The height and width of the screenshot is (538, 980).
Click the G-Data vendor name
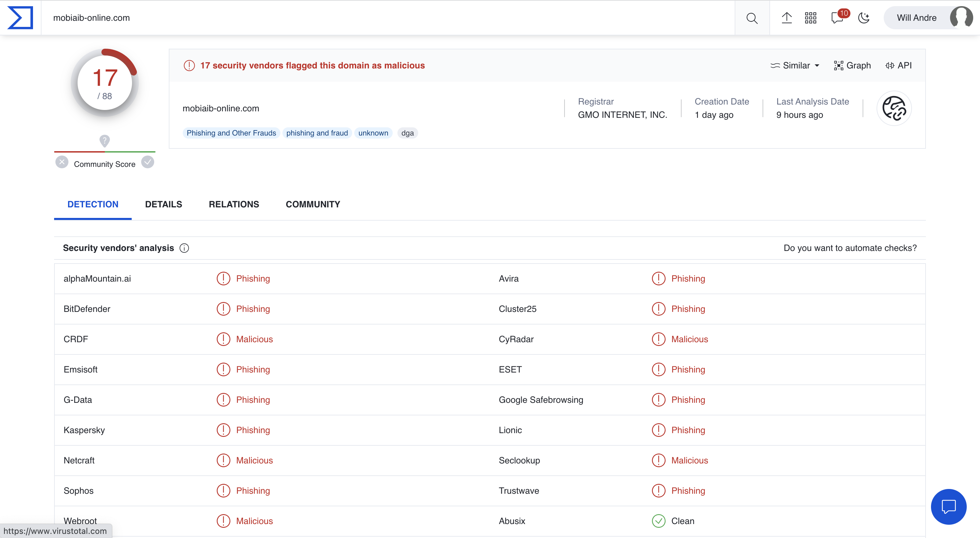[78, 400]
